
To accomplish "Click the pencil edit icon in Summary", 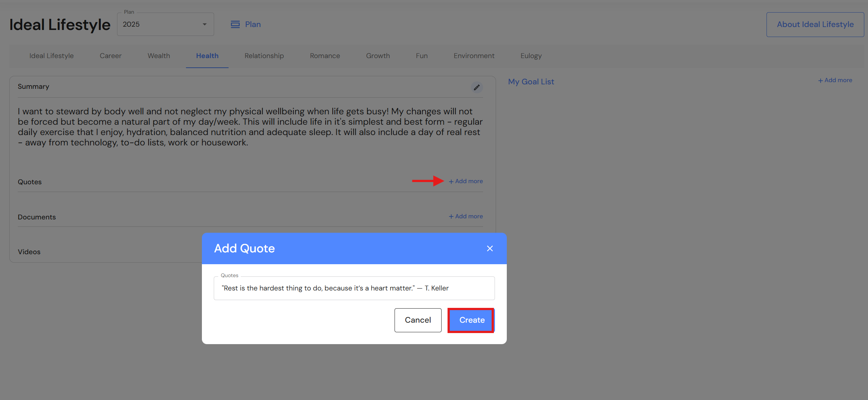I will coord(477,87).
